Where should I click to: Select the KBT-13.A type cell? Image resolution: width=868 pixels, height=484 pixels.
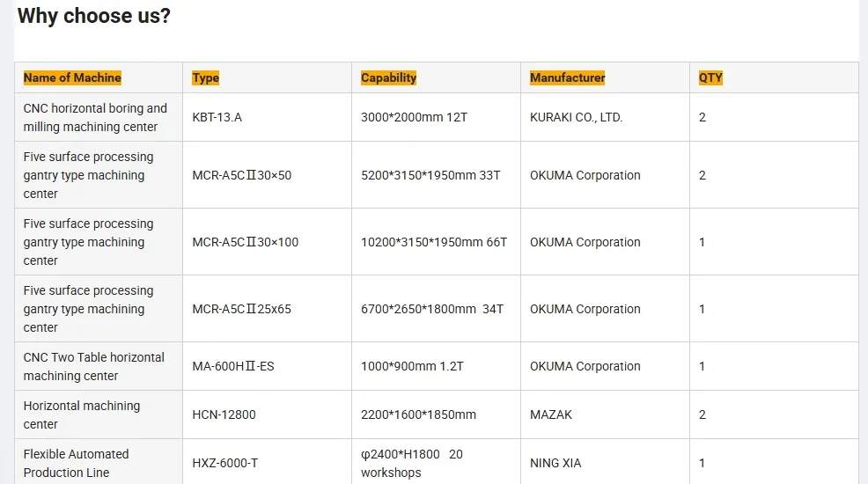[217, 117]
